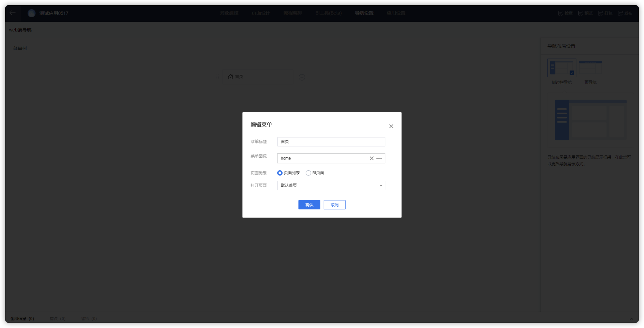Open the 警告 (0) tab at bottom
The width and height of the screenshot is (644, 328).
point(89,318)
